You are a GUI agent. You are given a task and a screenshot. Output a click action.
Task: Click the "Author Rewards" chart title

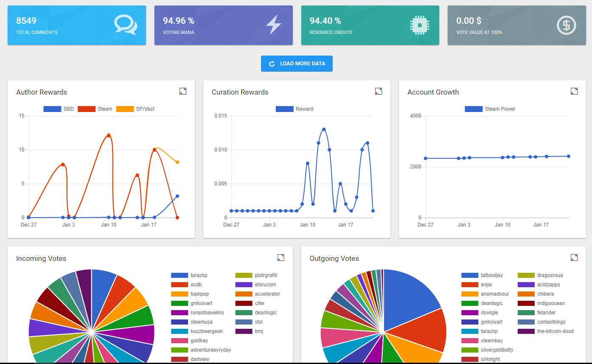(42, 92)
